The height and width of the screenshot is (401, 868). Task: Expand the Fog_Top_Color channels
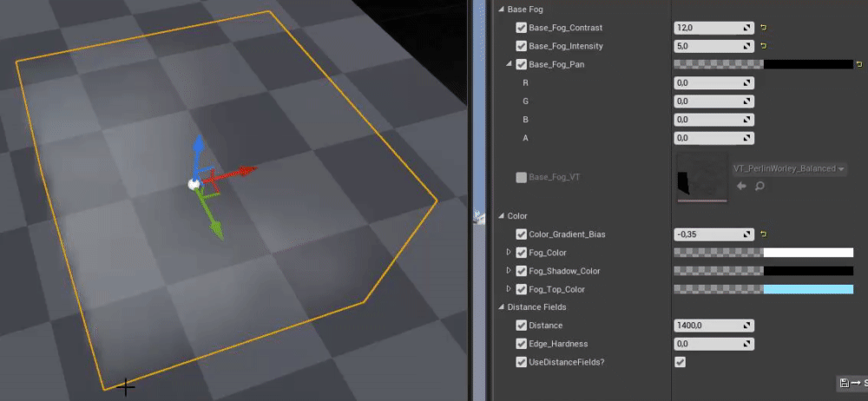click(x=509, y=289)
